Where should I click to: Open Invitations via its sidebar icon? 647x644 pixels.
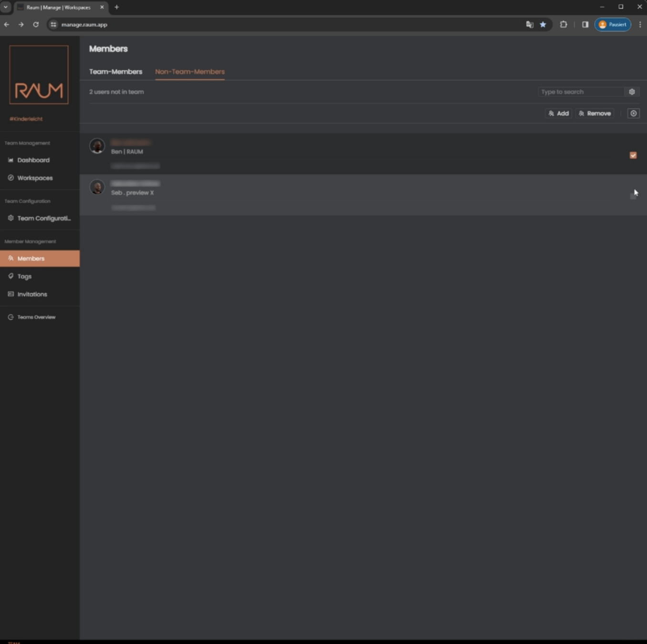pos(10,294)
